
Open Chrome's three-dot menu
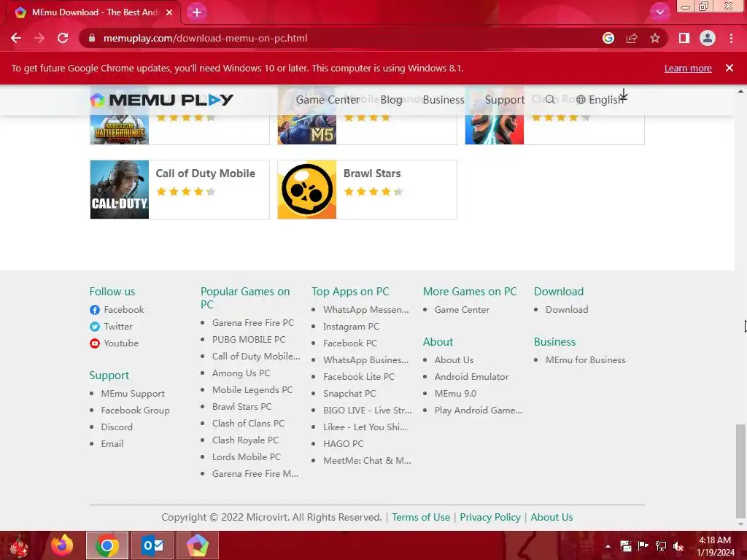tap(731, 38)
